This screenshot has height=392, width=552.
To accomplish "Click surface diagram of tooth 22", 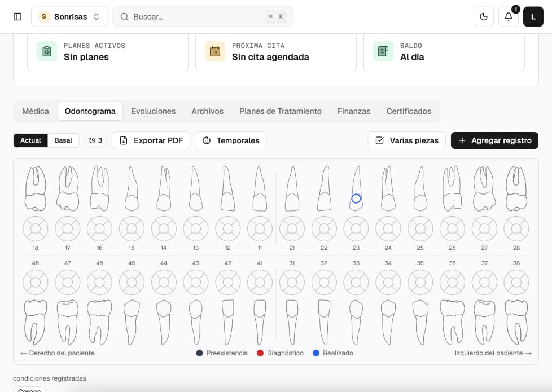I will tap(324, 229).
